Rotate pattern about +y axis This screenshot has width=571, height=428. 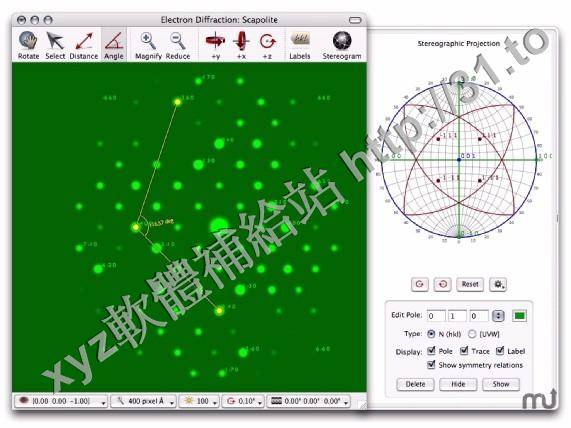point(215,45)
